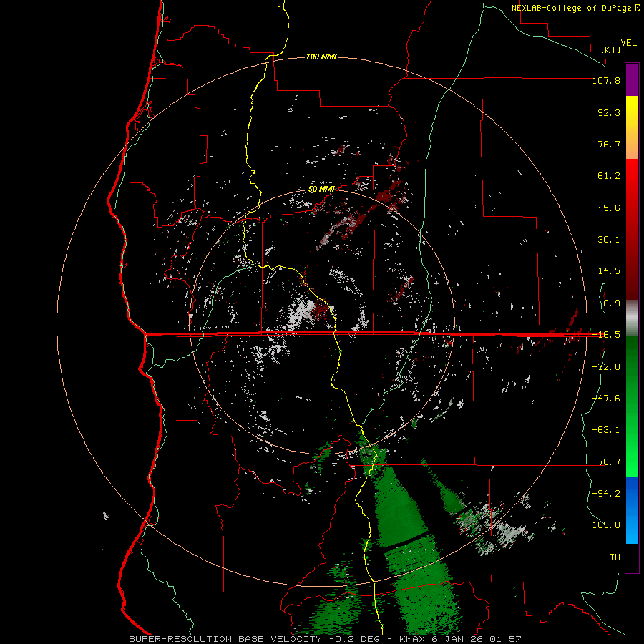Pick the blue segment of the color bar

click(632, 510)
